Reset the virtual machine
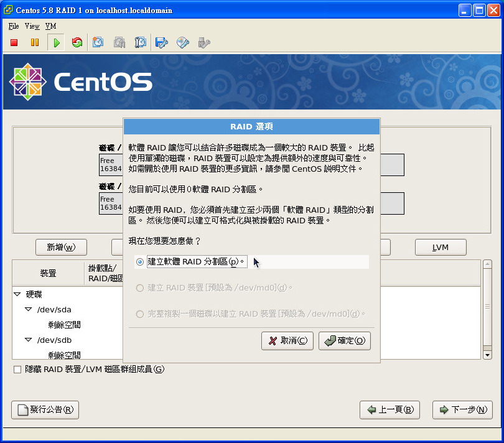 pyautogui.click(x=77, y=42)
